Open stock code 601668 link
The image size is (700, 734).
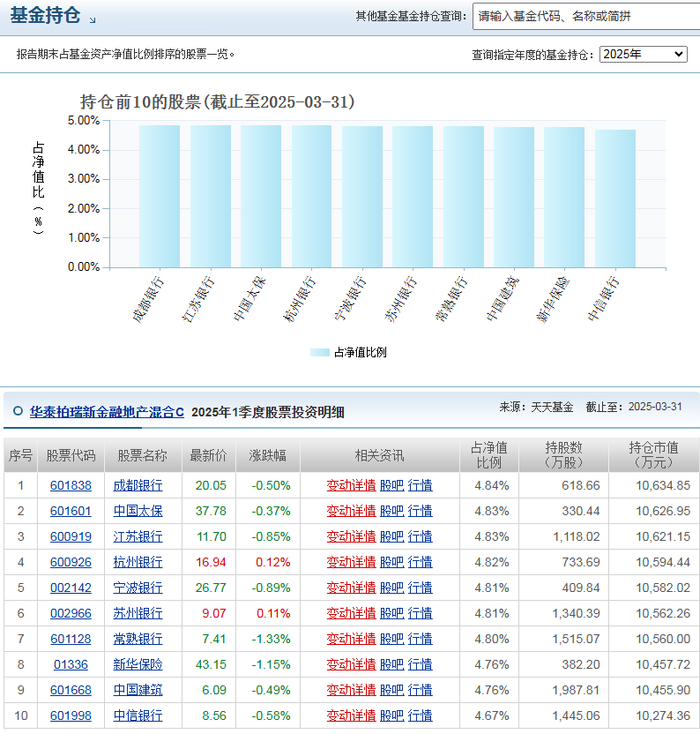point(71,690)
